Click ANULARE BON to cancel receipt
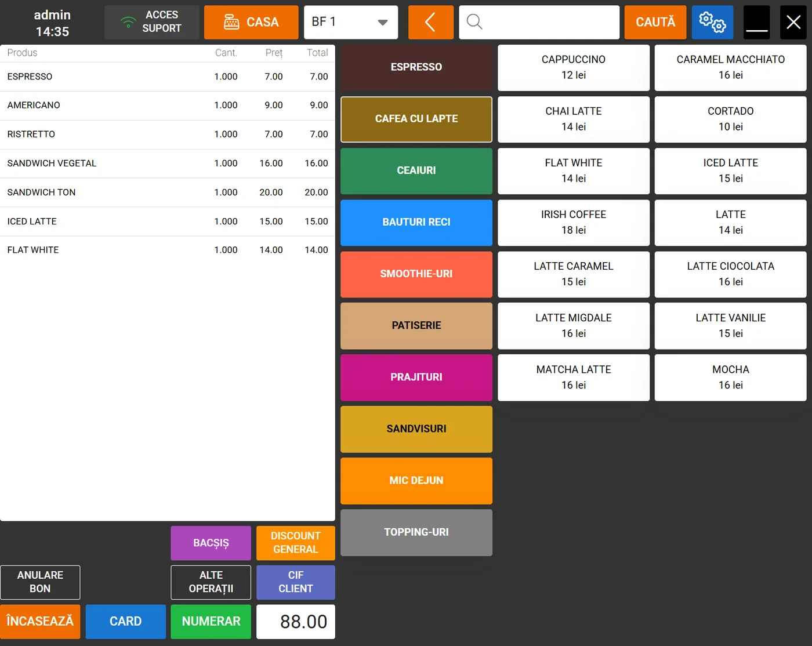Image resolution: width=812 pixels, height=646 pixels. pos(40,582)
